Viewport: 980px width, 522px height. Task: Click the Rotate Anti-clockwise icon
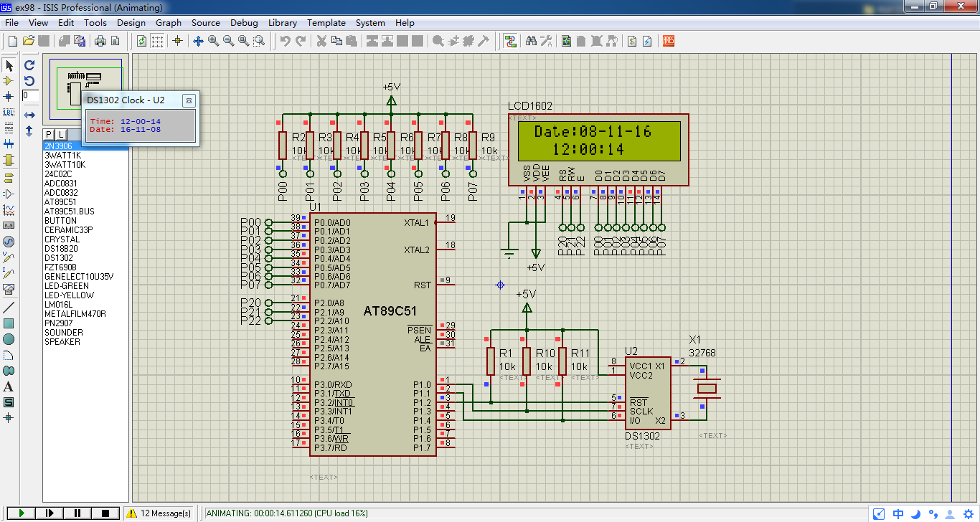tap(29, 81)
